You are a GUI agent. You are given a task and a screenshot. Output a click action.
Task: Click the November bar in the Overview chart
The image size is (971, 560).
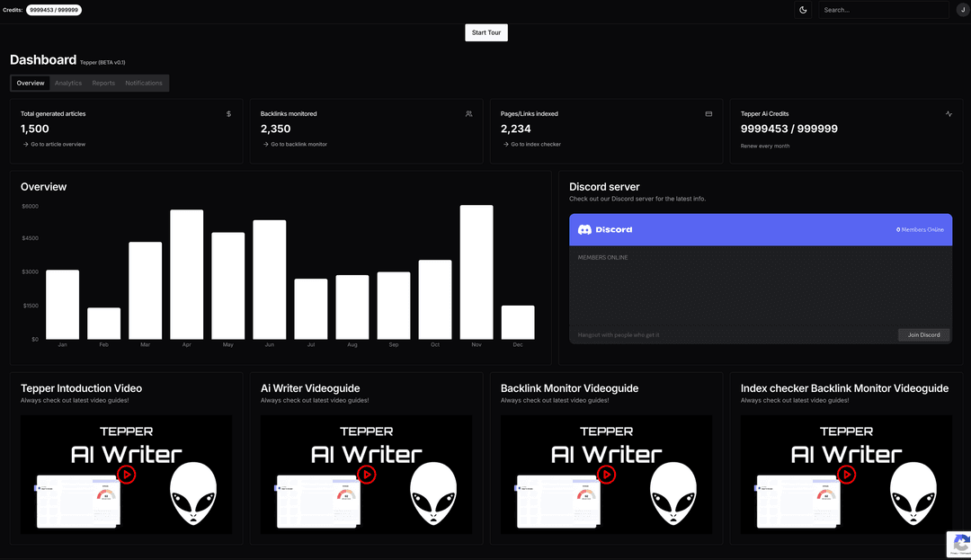[x=477, y=272]
